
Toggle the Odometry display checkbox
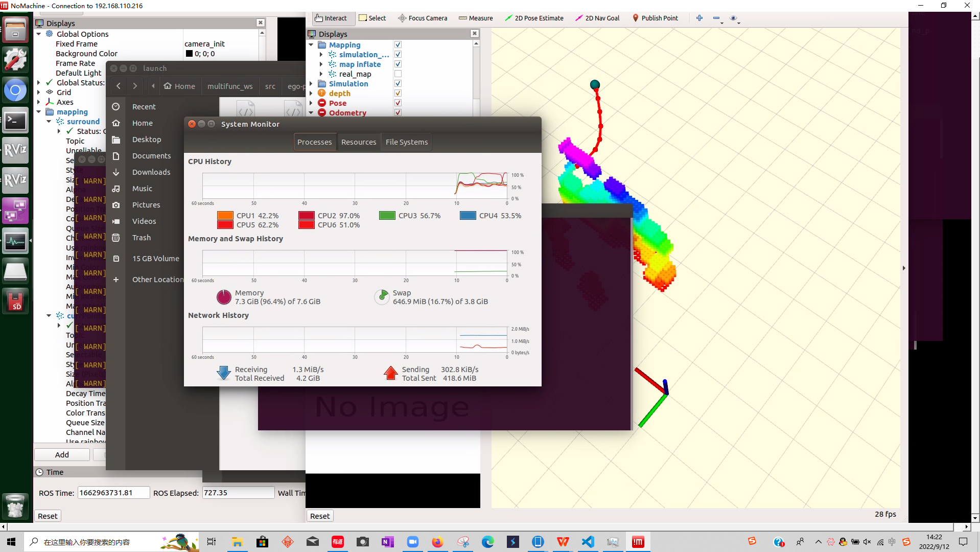point(398,112)
